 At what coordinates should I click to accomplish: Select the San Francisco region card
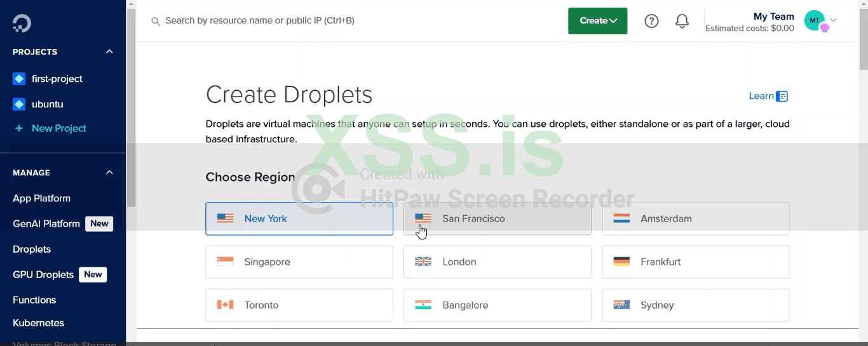[498, 218]
